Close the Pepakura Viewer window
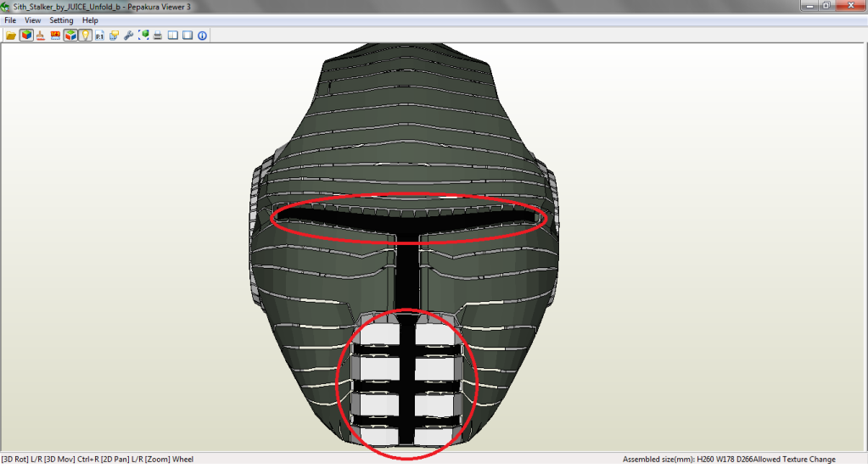Image resolution: width=868 pixels, height=474 pixels. pyautogui.click(x=850, y=6)
